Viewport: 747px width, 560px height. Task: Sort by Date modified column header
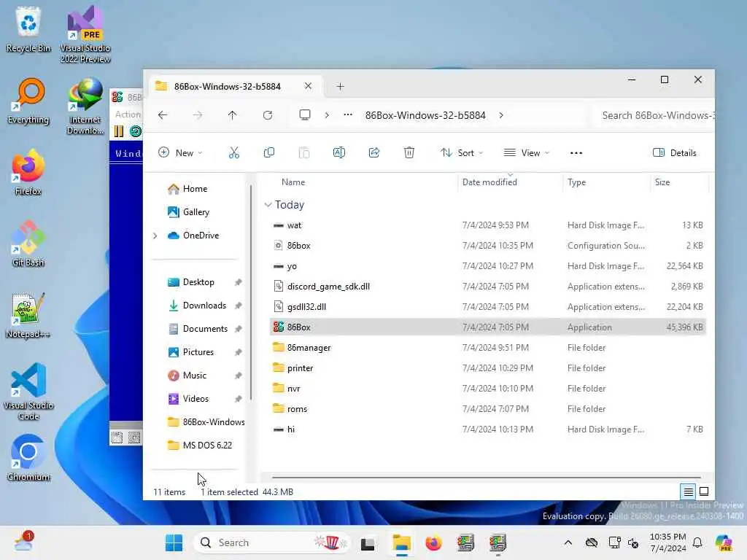pyautogui.click(x=489, y=182)
